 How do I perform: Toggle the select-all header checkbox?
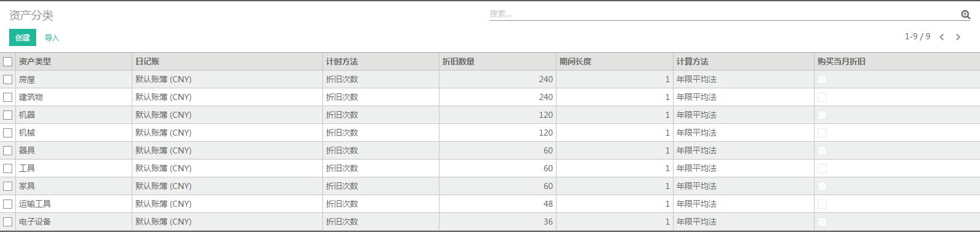tap(8, 61)
